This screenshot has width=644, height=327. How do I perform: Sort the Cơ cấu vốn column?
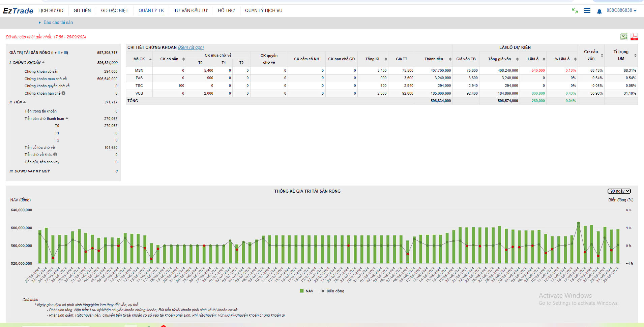[x=602, y=56]
